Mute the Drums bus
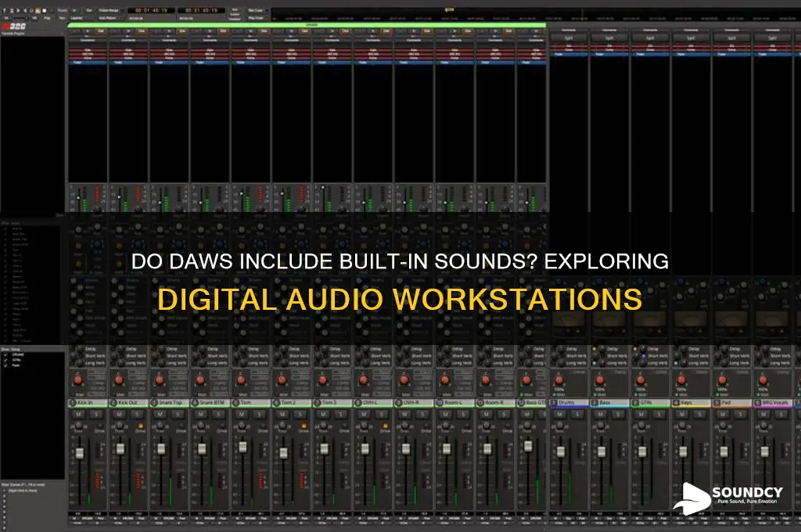The image size is (801, 532). [x=559, y=414]
